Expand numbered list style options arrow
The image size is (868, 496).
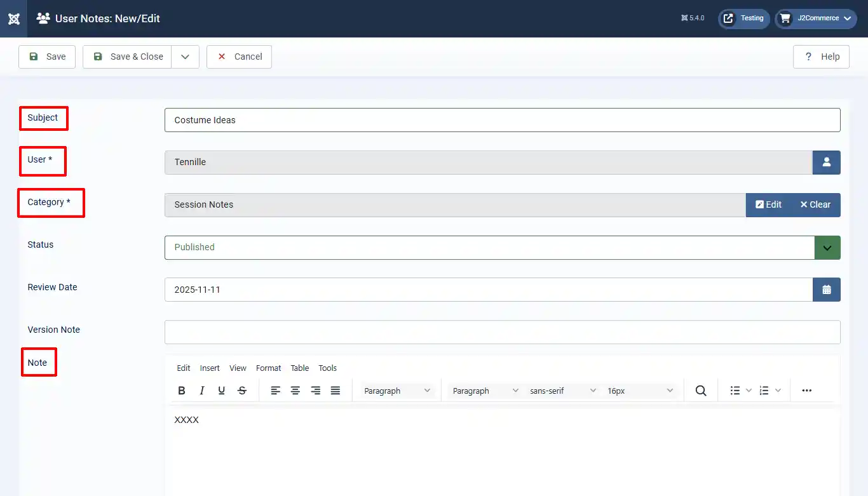pos(778,391)
